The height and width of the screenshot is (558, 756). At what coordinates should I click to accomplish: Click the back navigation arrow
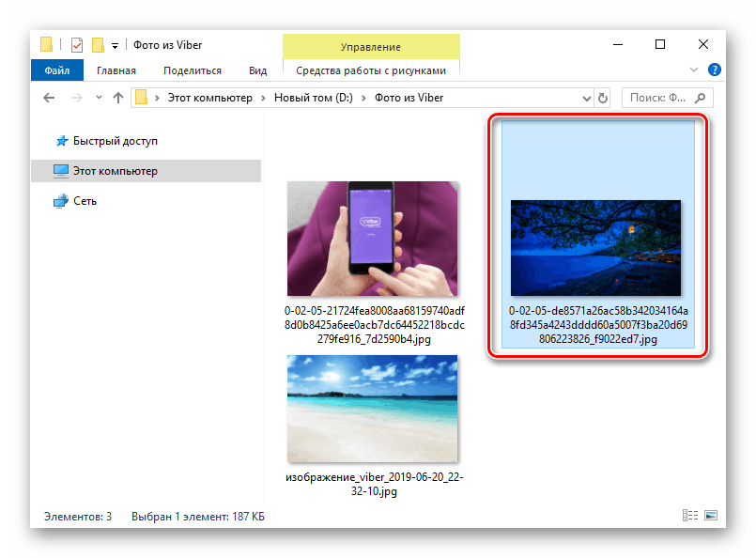[x=49, y=97]
